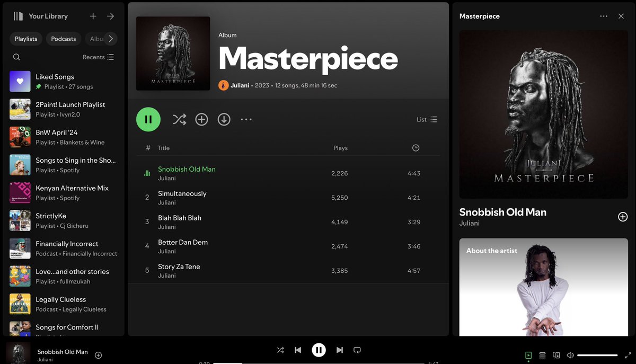Select the Playlists filter chip
Image resolution: width=636 pixels, height=364 pixels.
click(25, 38)
